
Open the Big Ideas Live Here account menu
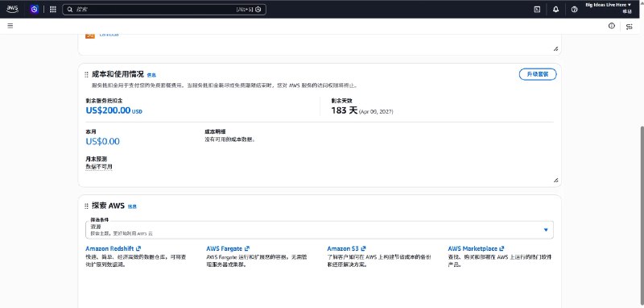(609, 5)
